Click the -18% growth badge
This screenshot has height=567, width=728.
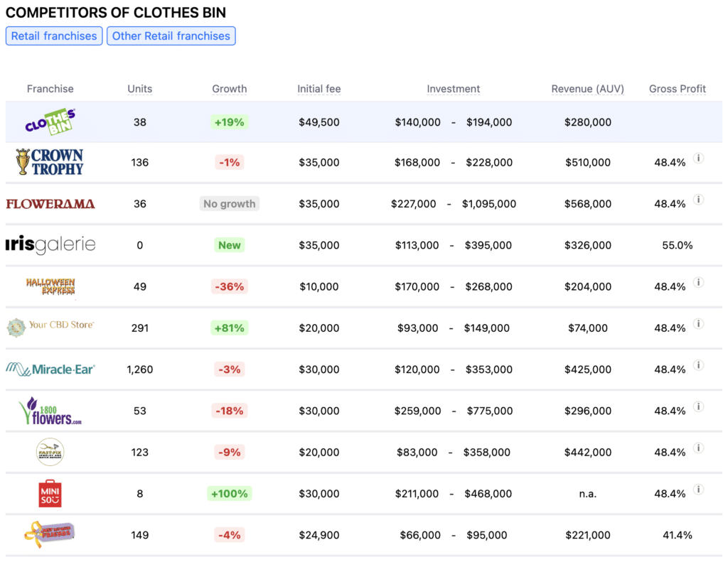230,411
